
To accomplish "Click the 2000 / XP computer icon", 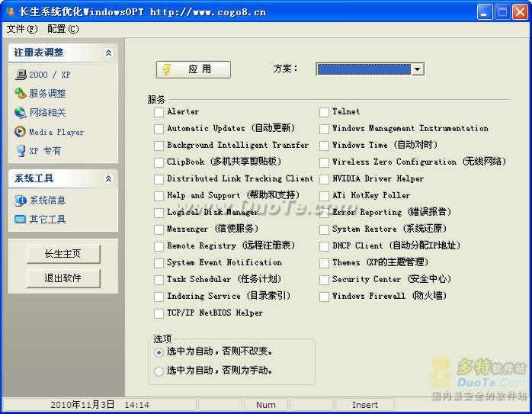I will click(21, 74).
